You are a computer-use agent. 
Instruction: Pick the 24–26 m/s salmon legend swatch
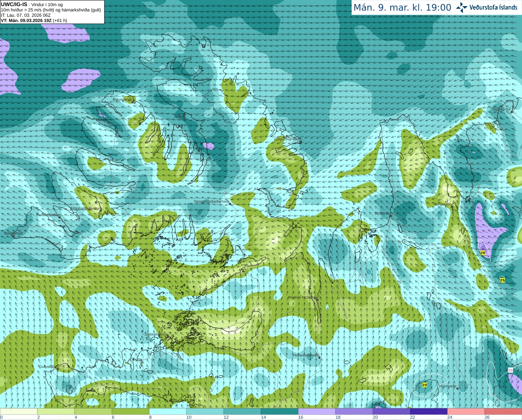(x=466, y=411)
